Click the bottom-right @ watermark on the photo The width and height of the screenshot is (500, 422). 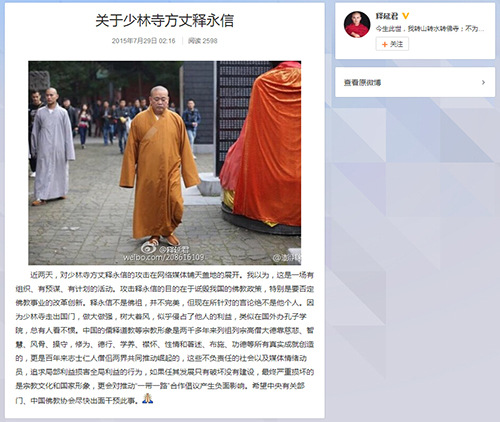click(x=287, y=257)
